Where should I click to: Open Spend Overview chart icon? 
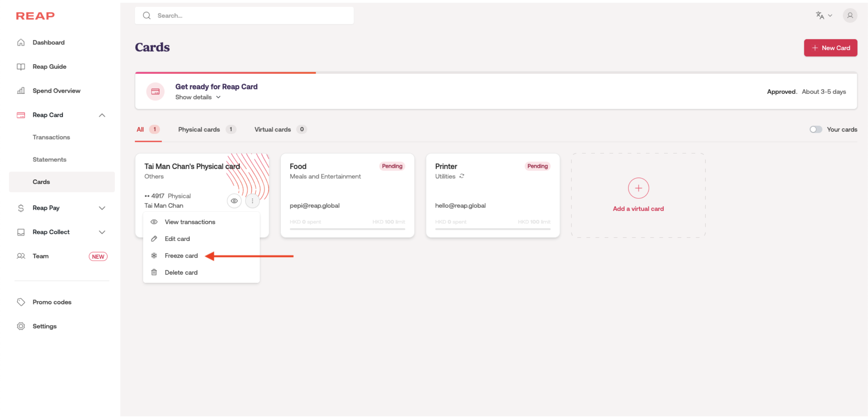(21, 91)
